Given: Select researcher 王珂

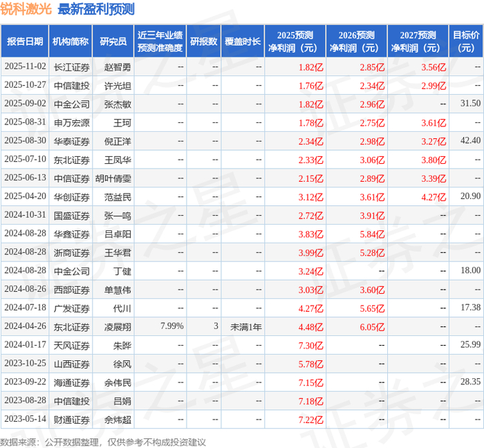Looking at the screenshot, I should point(122,123).
